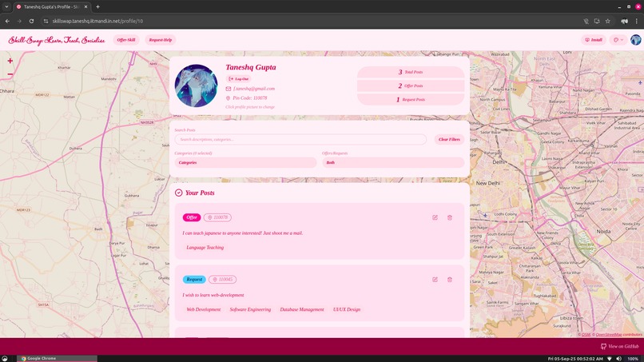The image size is (644, 362).
Task: Click the Request Posts stat pill
Action: tap(411, 99)
